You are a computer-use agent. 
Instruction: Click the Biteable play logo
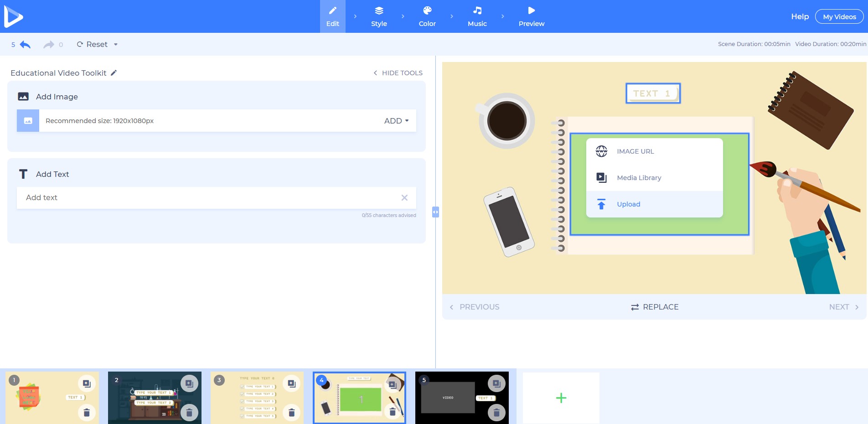point(14,16)
